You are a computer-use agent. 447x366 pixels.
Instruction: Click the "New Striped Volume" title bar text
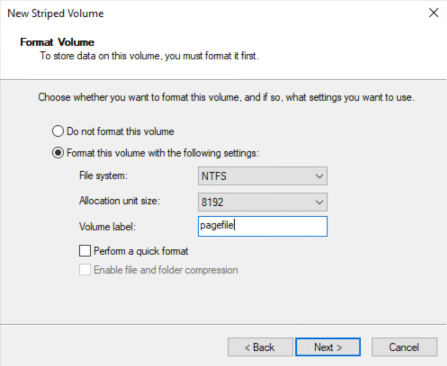(x=56, y=13)
